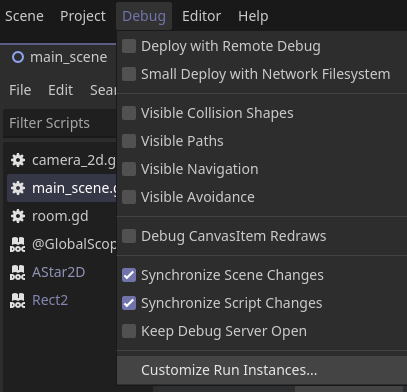Toggle Visible Collision Shapes checkbox
Image resolution: width=407 pixels, height=392 pixels.
click(x=129, y=113)
